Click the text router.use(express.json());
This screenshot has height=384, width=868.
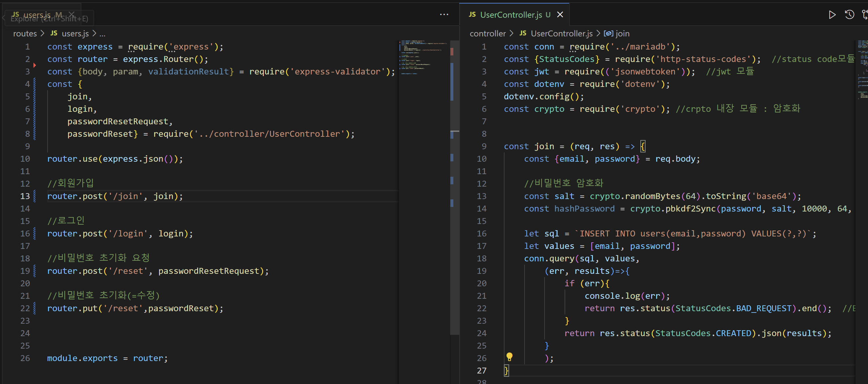click(115, 159)
